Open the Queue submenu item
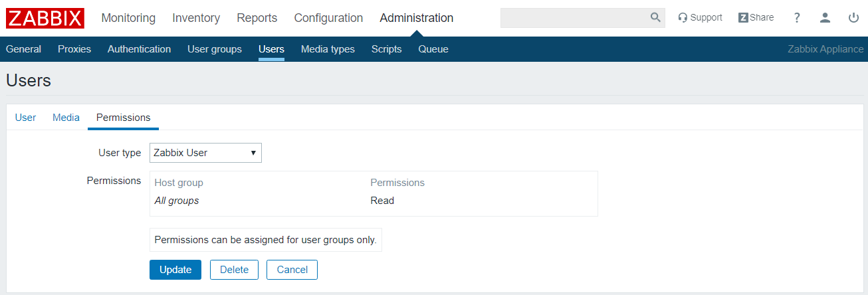This screenshot has width=868, height=295. tap(433, 49)
